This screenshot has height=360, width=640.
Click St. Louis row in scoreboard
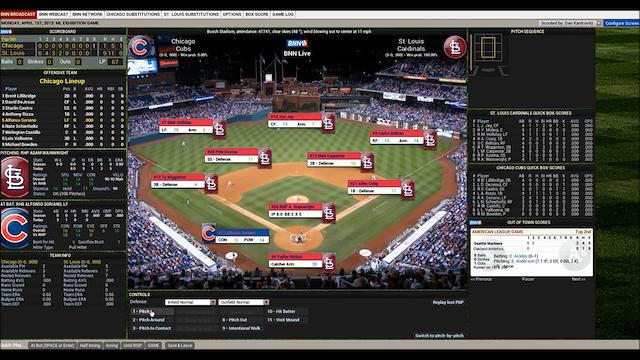63,53
